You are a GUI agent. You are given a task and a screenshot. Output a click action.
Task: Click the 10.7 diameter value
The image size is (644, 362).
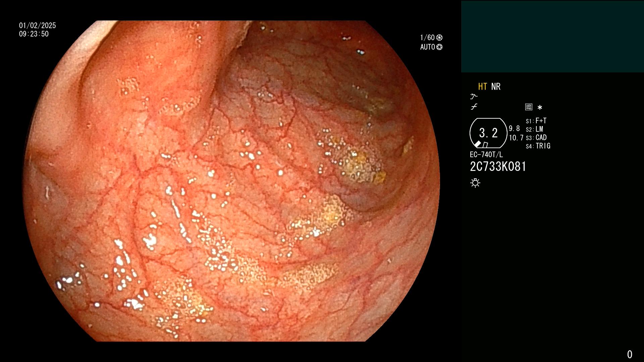click(x=516, y=138)
